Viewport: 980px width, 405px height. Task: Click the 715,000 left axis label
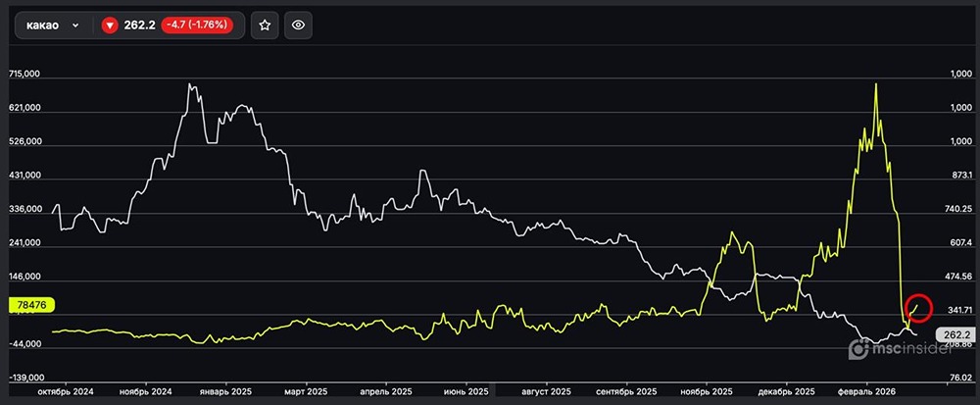pyautogui.click(x=27, y=75)
